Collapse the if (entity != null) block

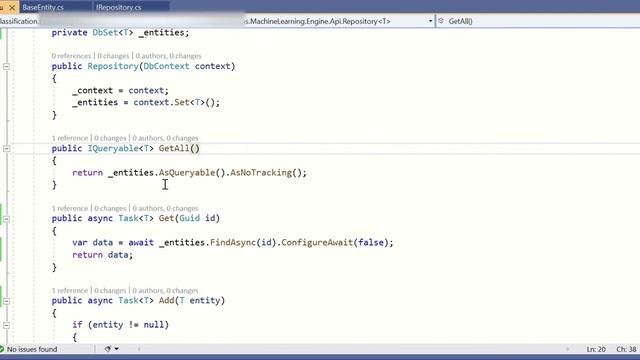tap(7, 325)
